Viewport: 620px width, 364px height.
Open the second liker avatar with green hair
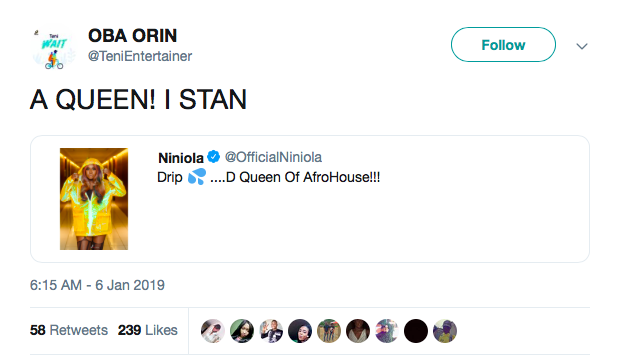click(x=242, y=331)
